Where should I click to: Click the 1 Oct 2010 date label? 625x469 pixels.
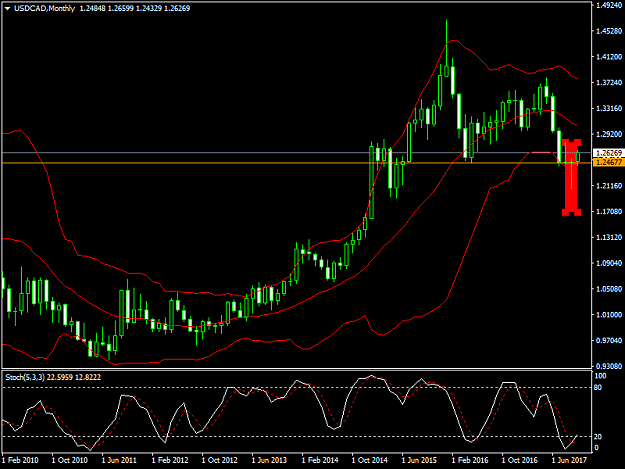click(70, 460)
